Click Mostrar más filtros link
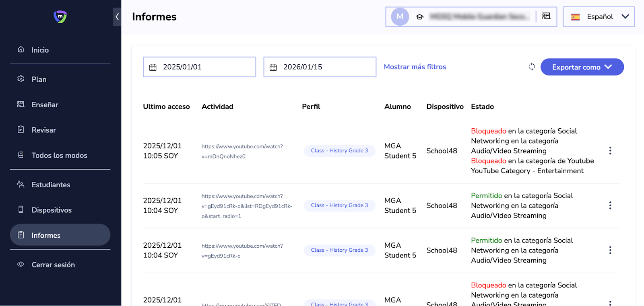This screenshot has width=644, height=306. tap(415, 67)
